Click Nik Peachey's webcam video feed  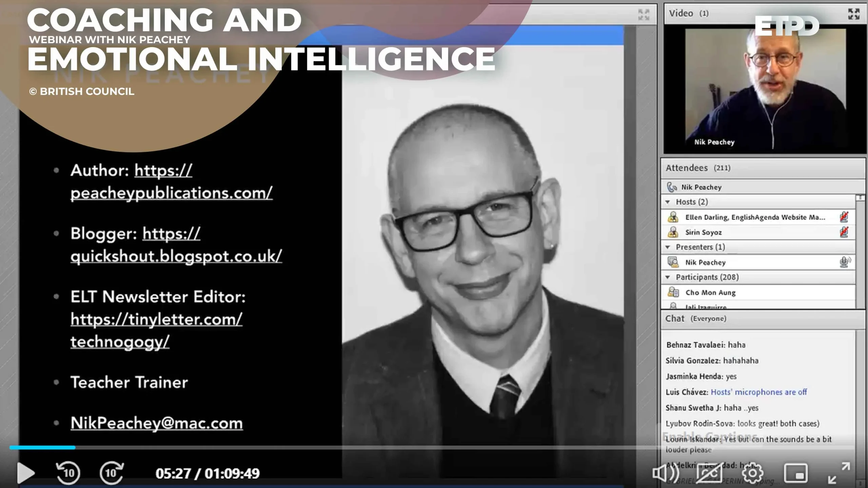(765, 89)
